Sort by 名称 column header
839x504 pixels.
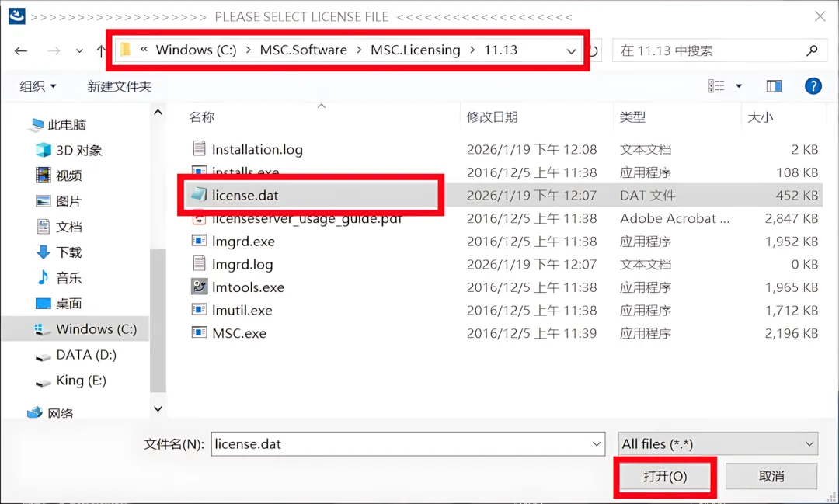click(202, 117)
